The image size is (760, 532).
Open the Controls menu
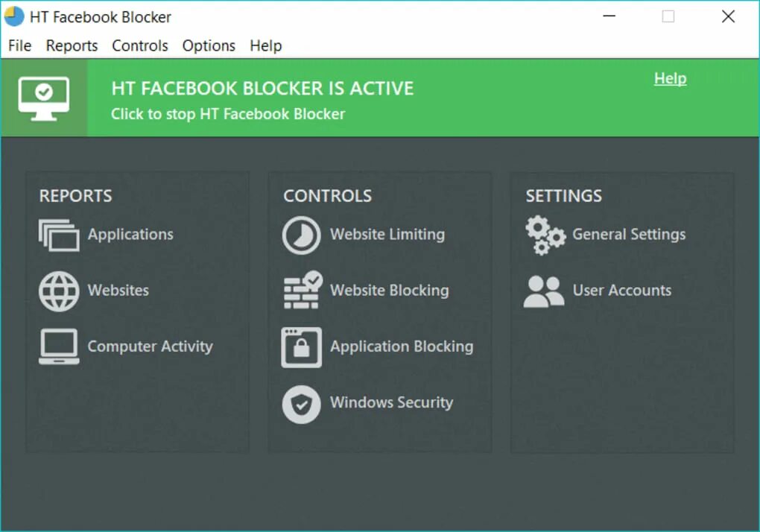tap(140, 45)
